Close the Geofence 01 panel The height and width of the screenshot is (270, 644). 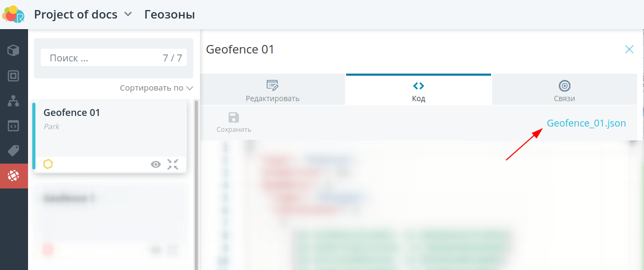point(629,49)
